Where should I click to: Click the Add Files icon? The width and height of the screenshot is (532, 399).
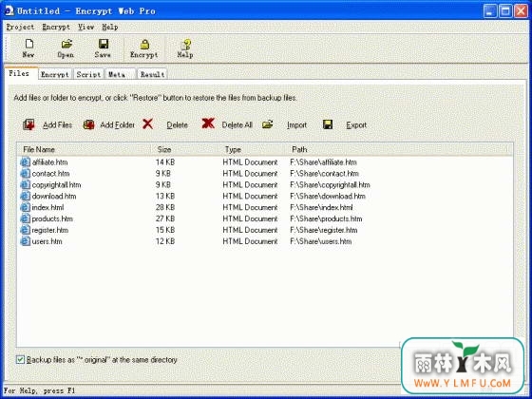[28, 124]
